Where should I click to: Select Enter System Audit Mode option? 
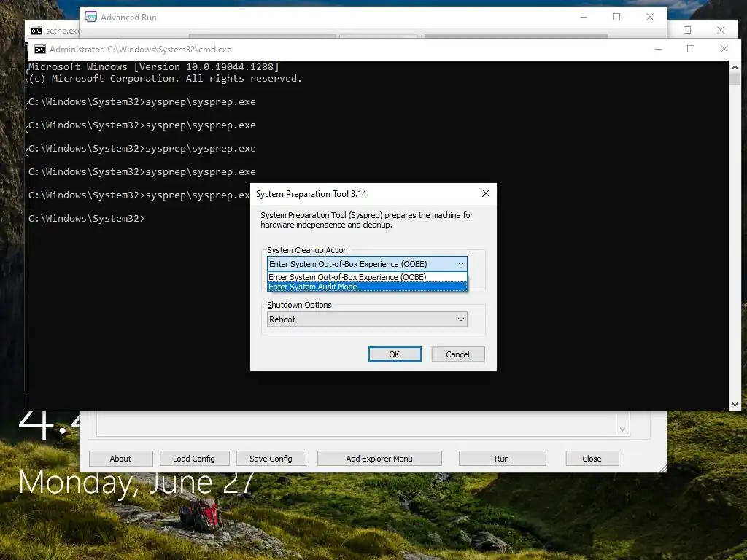(367, 287)
